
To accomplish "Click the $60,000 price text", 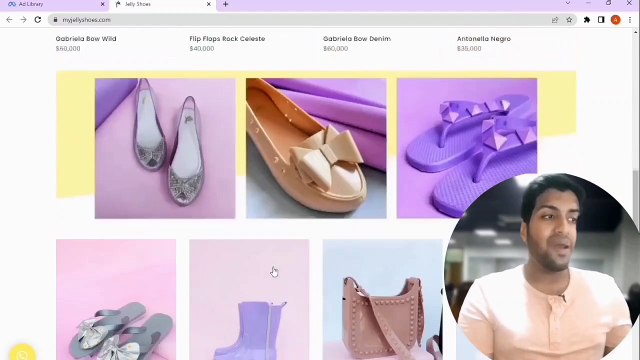I will [x=336, y=49].
